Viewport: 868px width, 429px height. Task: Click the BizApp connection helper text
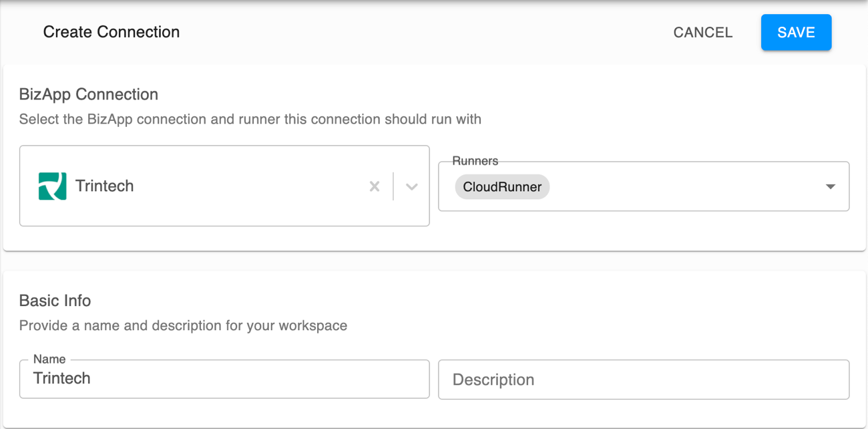pyautogui.click(x=250, y=120)
